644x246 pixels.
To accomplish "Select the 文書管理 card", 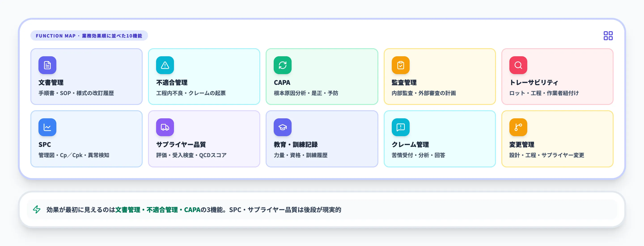I will (87, 77).
